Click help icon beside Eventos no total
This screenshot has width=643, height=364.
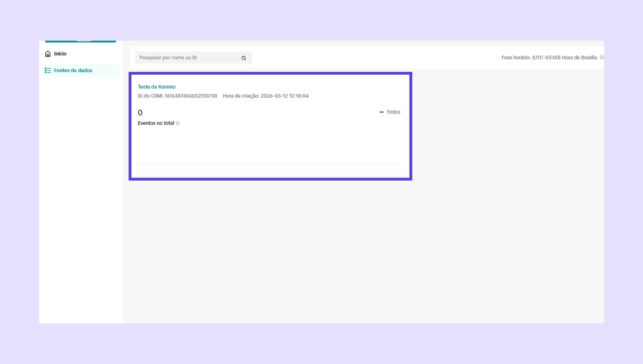click(178, 123)
